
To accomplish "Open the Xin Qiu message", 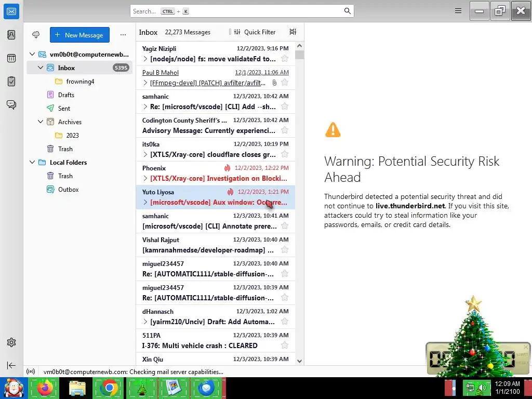I will pyautogui.click(x=216, y=359).
